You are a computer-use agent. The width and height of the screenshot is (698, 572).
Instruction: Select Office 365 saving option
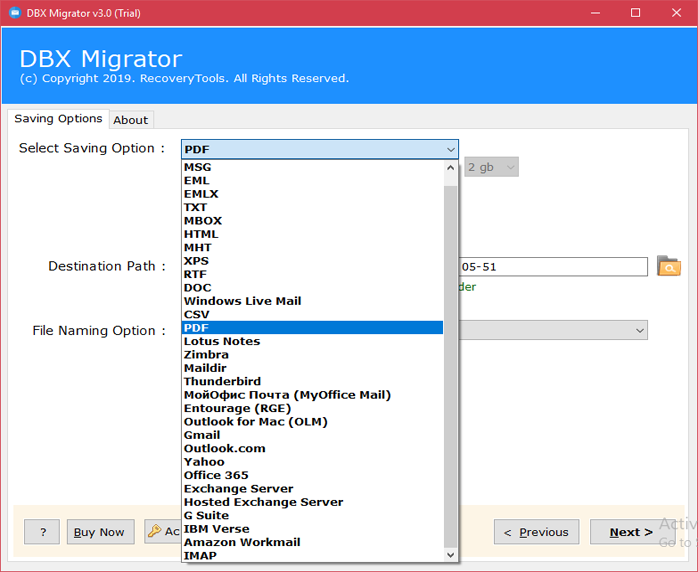pyautogui.click(x=312, y=475)
